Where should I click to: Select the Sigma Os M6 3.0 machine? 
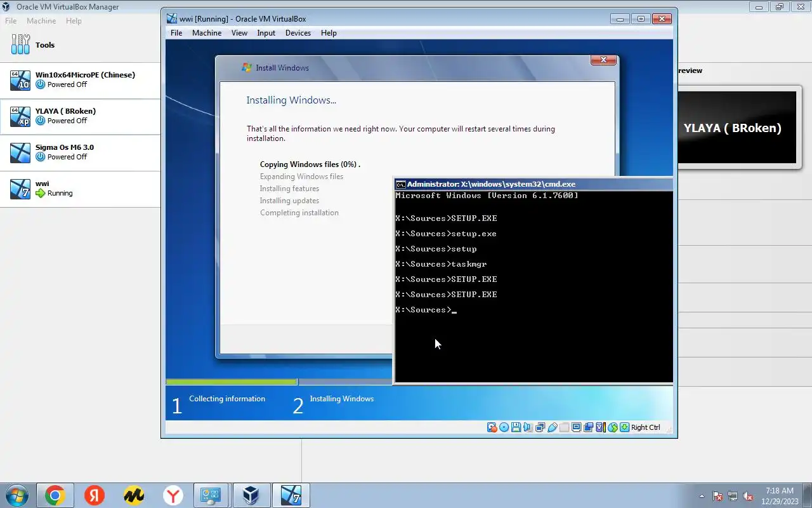coord(80,152)
